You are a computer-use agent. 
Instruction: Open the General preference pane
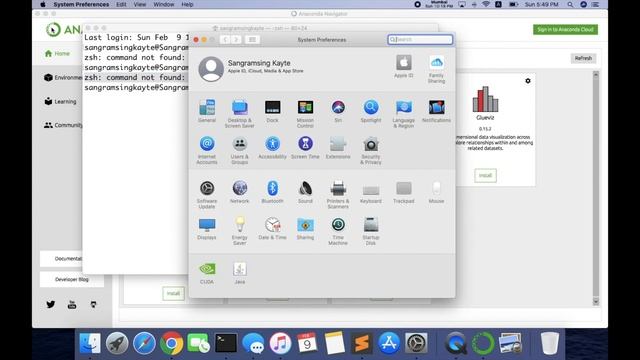tap(207, 111)
